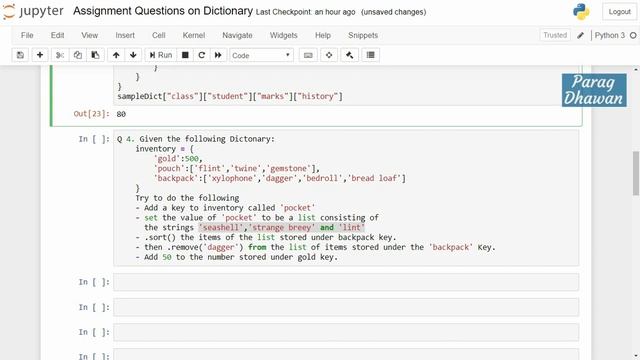Click the Python 3 kernel name
This screenshot has height=360, width=640.
[609, 36]
